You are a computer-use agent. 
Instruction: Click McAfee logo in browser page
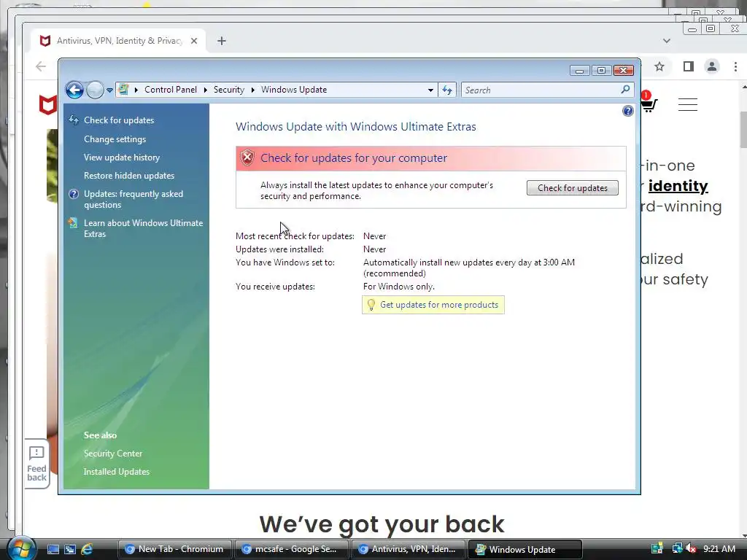(48, 105)
